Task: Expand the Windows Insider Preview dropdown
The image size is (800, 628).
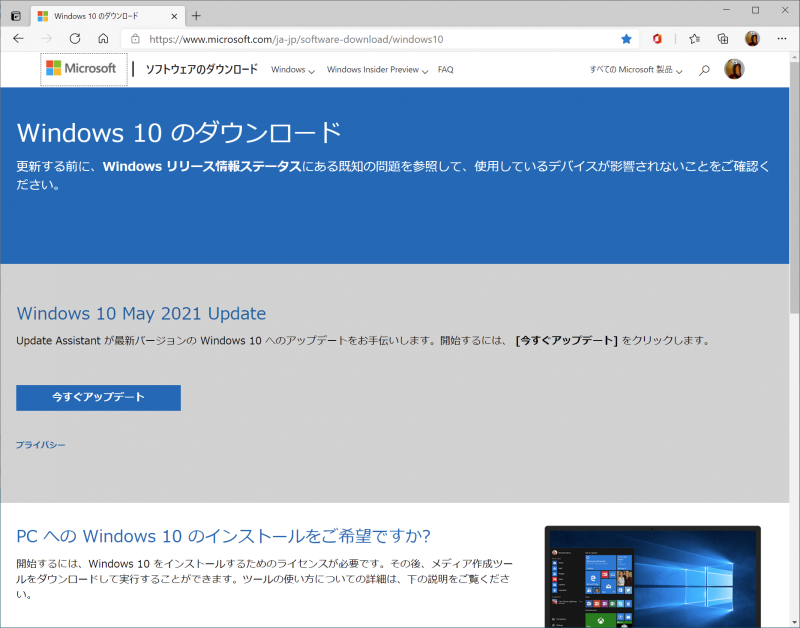Action: [x=375, y=70]
